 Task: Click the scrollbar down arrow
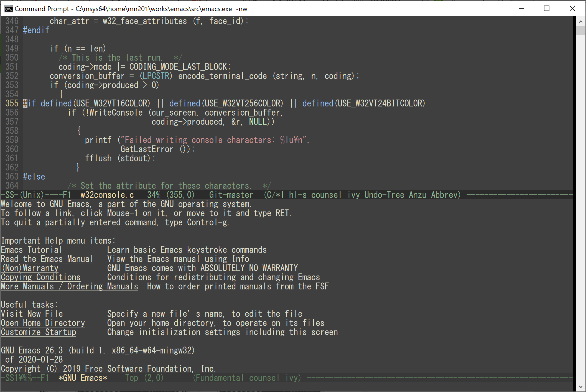pos(580,386)
